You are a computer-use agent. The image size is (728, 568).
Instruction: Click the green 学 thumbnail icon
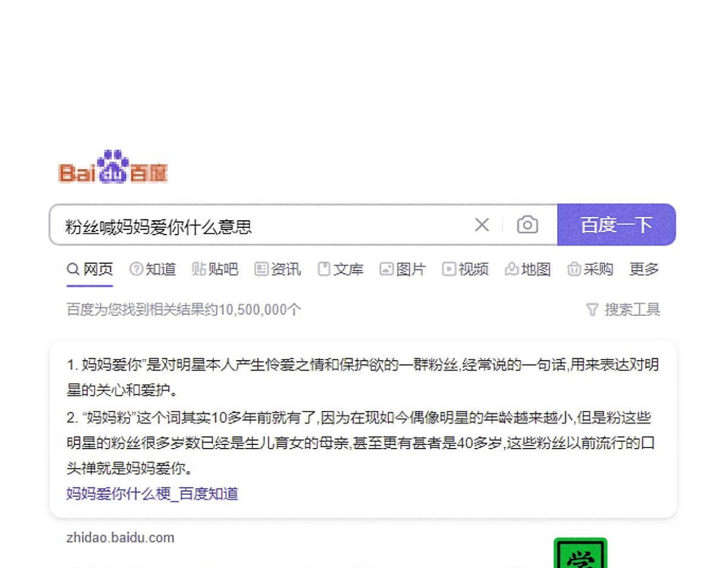581,553
